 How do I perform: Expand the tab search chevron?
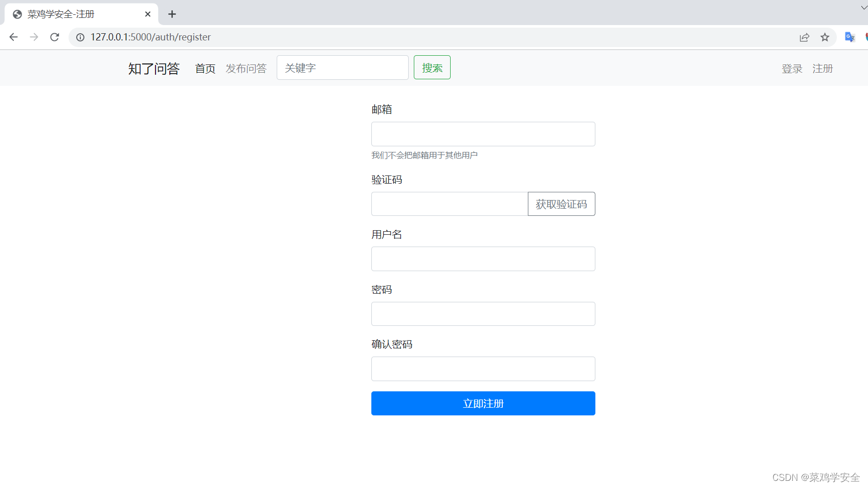[x=863, y=8]
